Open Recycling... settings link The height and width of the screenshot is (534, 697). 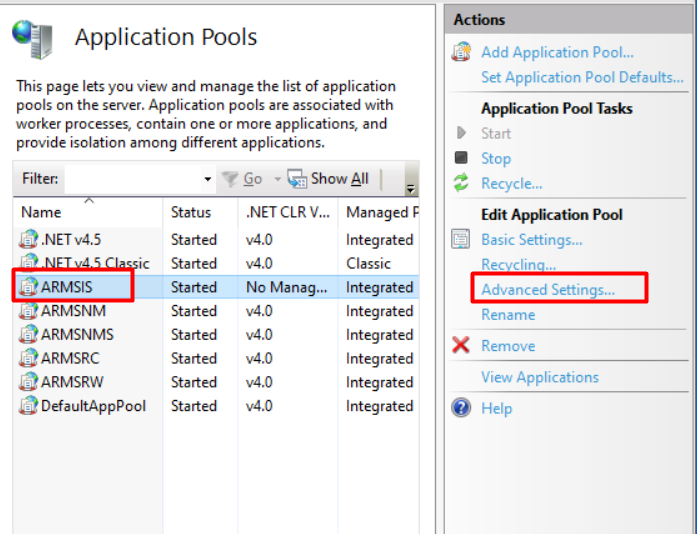click(519, 265)
